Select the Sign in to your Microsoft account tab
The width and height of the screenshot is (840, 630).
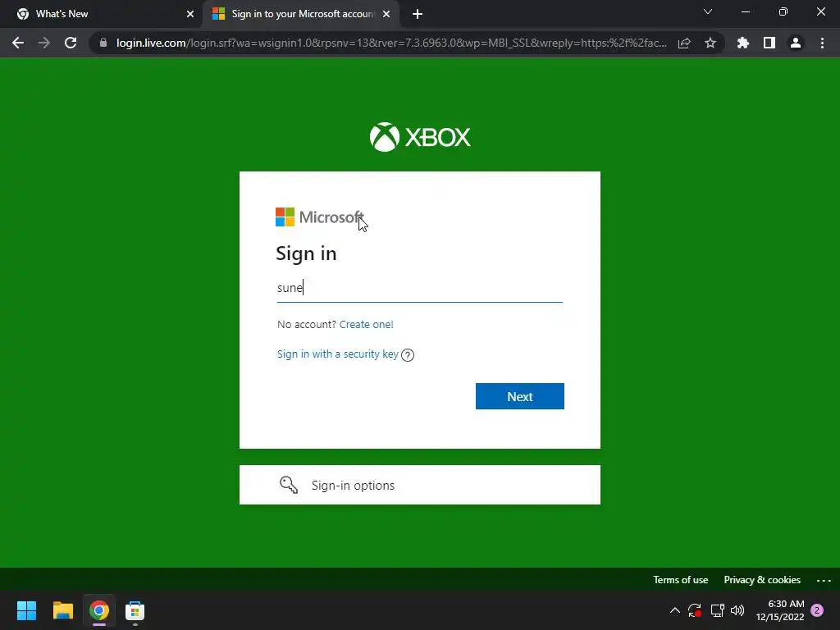pyautogui.click(x=301, y=15)
